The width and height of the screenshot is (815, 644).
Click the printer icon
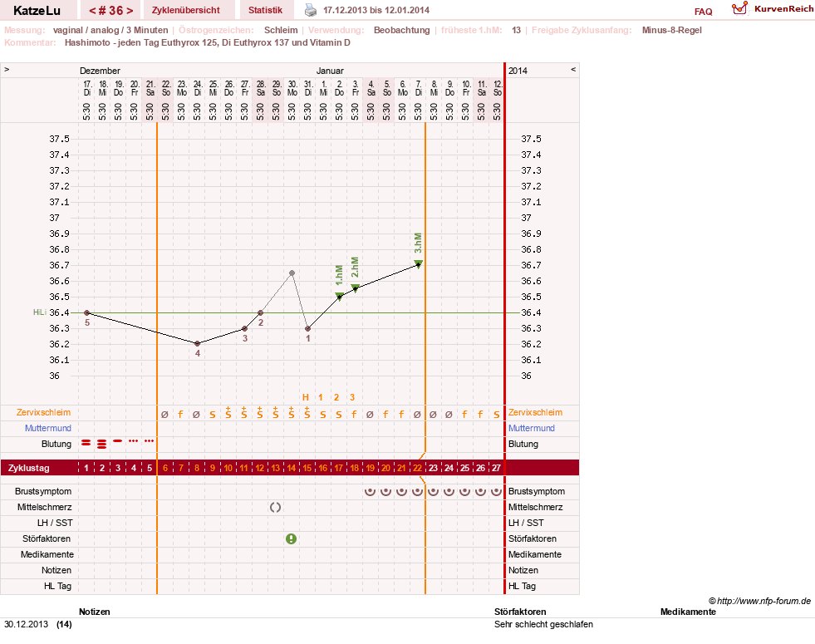[x=311, y=10]
